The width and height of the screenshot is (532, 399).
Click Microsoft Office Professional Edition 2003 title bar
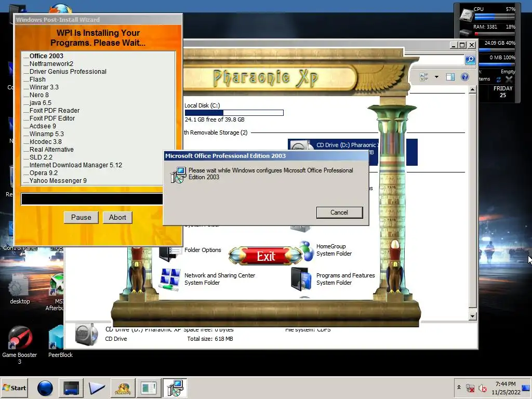coord(265,156)
